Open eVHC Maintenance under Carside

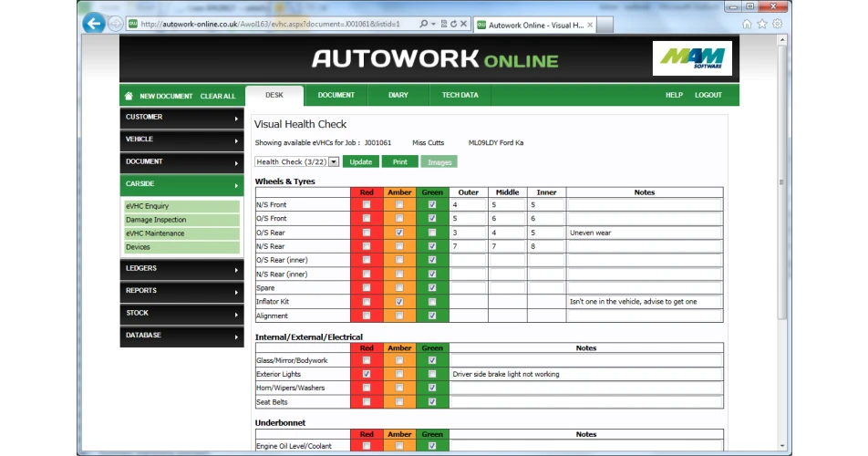click(182, 233)
